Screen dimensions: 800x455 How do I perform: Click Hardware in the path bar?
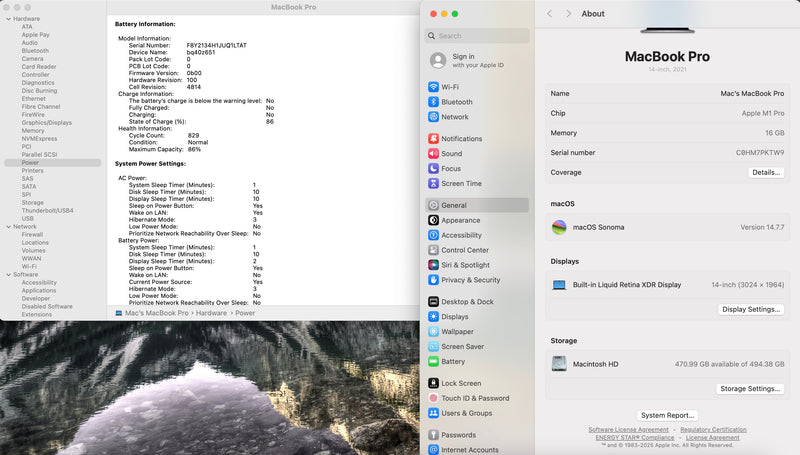click(x=211, y=313)
